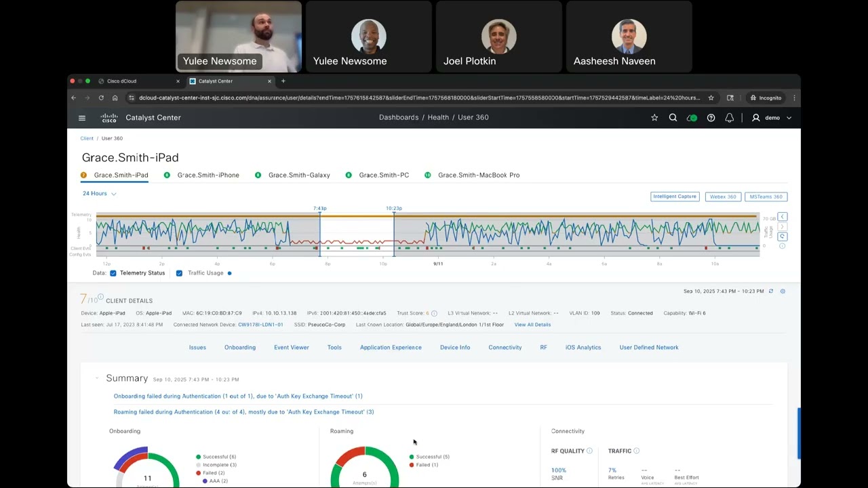
Task: Jump to the Event Viewer section
Action: [x=292, y=348]
